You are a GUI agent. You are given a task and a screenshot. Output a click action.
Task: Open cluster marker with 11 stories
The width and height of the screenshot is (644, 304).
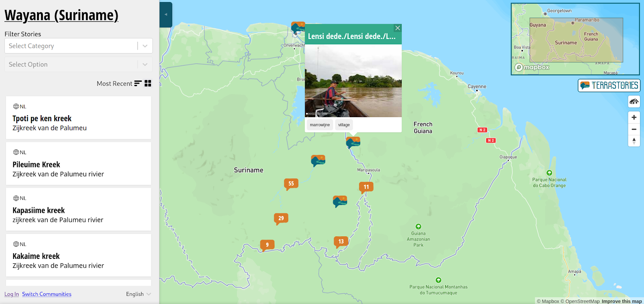tap(366, 187)
